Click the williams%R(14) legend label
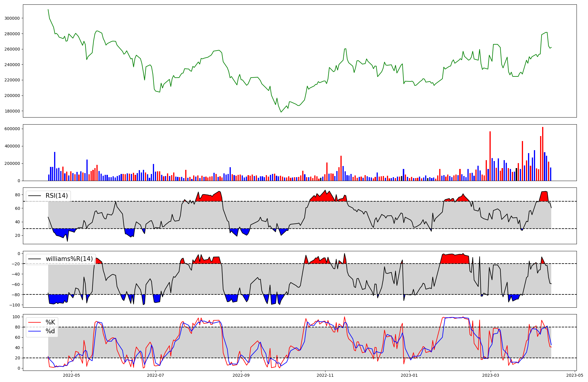Viewport: 588px width, 382px height. coord(69,259)
